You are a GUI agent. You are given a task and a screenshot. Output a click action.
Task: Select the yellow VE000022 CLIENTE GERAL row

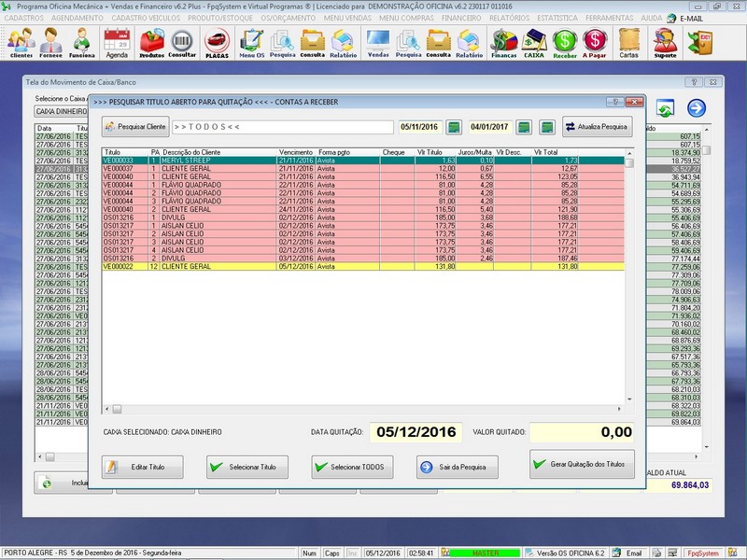[363, 267]
